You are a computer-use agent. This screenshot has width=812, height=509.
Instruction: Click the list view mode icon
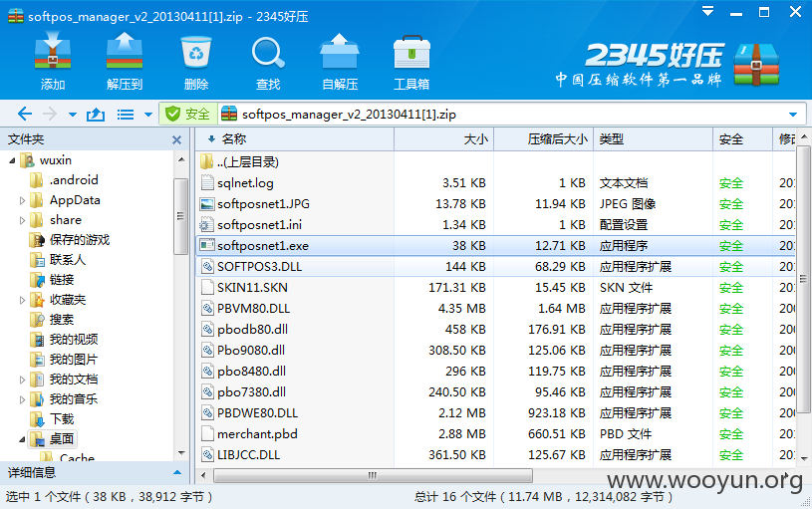point(126,114)
